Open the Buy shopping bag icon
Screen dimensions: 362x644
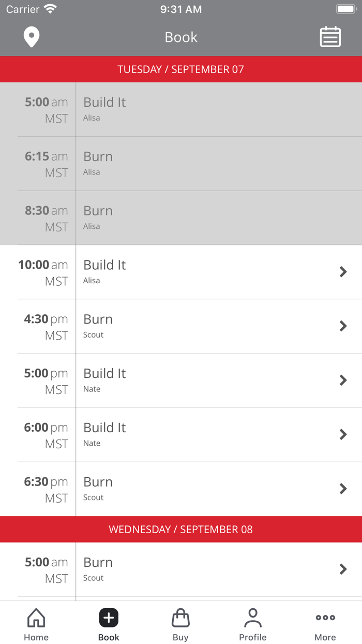[x=180, y=618]
